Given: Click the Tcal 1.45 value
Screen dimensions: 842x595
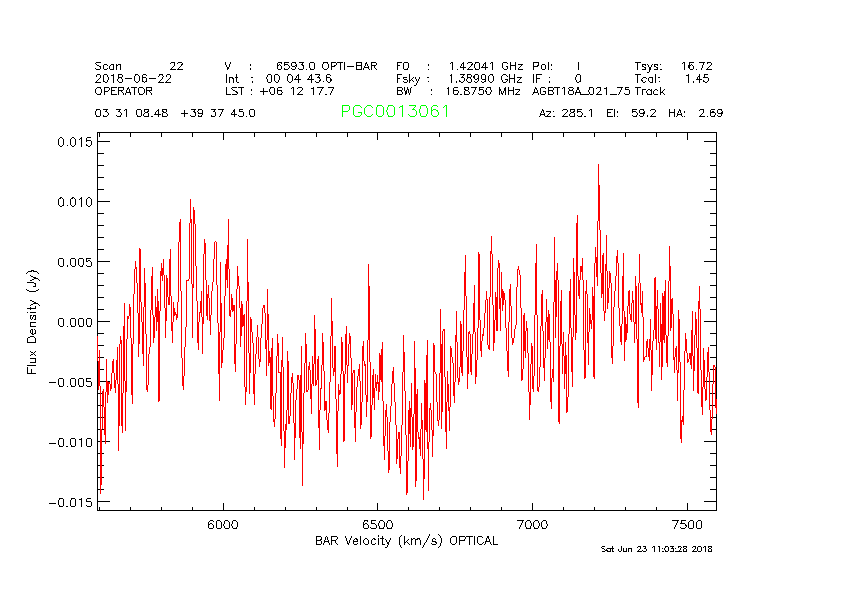Looking at the screenshot, I should pyautogui.click(x=673, y=78).
